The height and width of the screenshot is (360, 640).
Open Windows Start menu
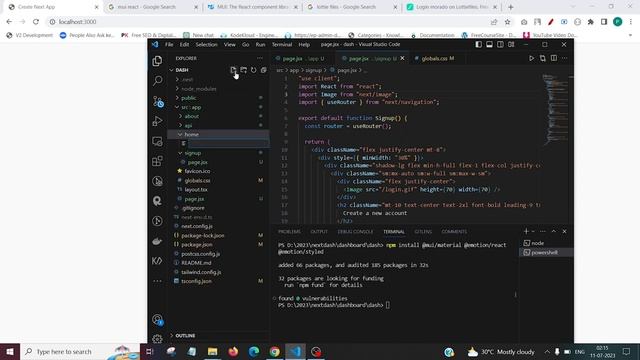pyautogui.click(x=10, y=351)
